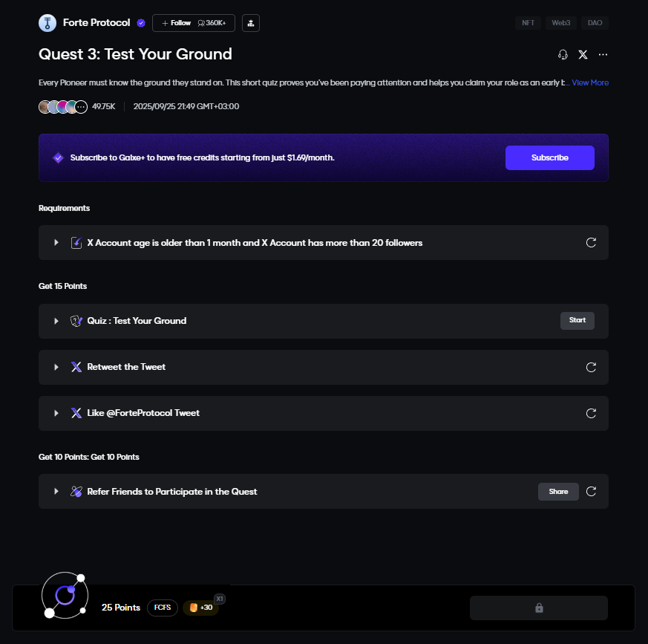Refresh the Refer Friends task status
The width and height of the screenshot is (648, 644).
591,491
